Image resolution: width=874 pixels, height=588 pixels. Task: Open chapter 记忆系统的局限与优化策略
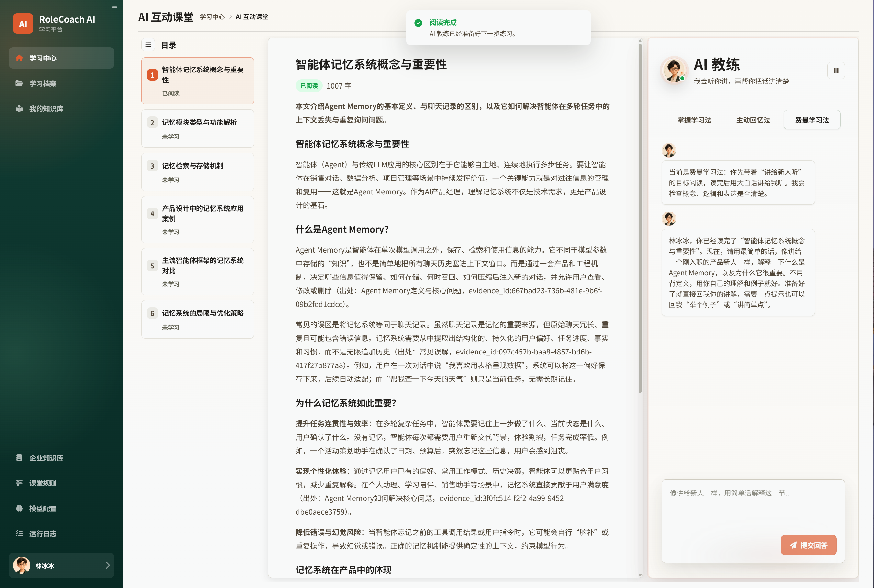point(197,319)
